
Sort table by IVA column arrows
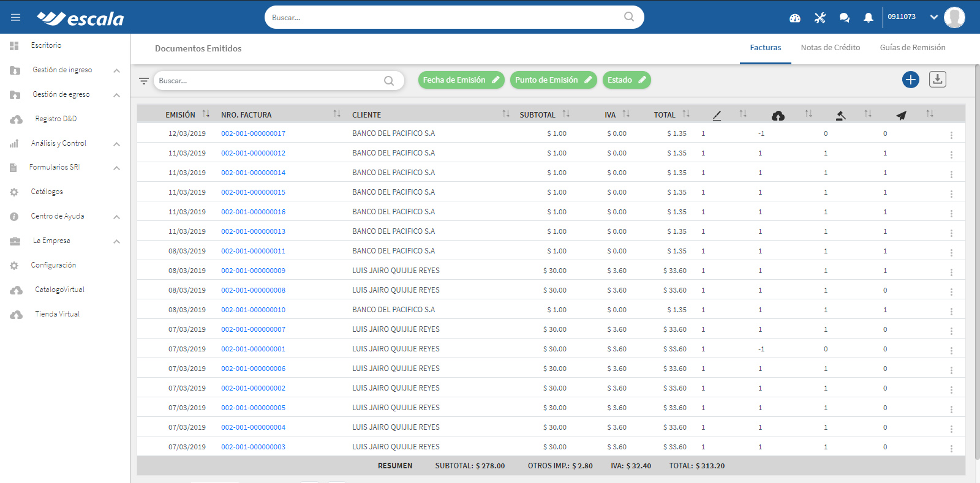626,114
